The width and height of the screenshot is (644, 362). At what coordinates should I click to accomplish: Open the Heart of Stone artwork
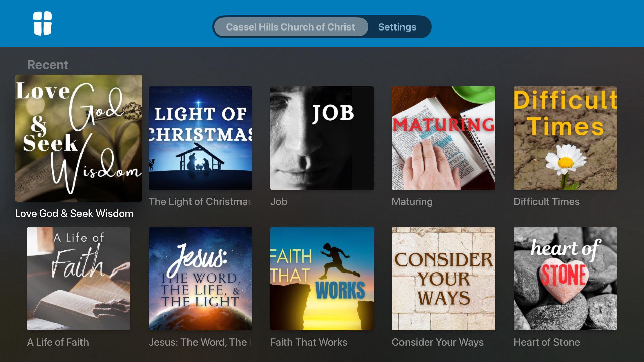click(565, 279)
